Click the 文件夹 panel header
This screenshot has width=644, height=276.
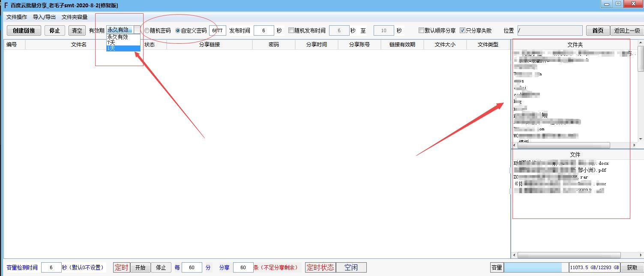click(575, 45)
